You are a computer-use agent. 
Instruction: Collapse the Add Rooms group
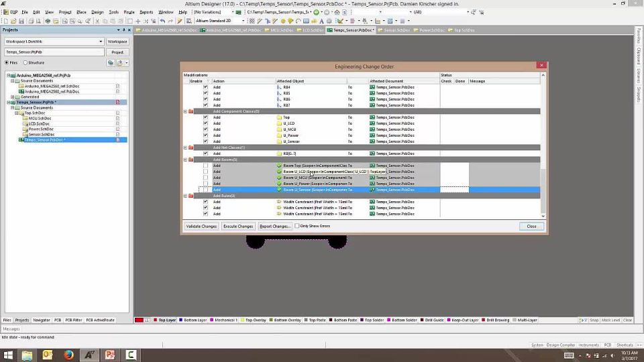coord(185,160)
